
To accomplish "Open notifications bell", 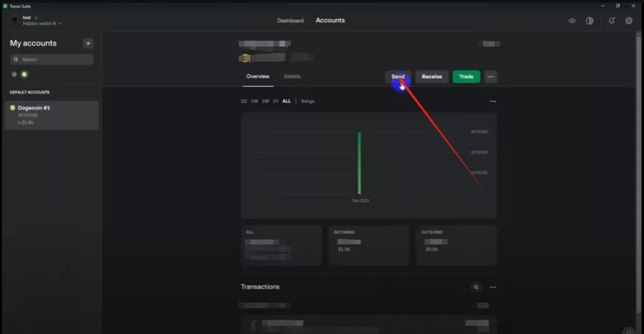I will click(x=611, y=21).
